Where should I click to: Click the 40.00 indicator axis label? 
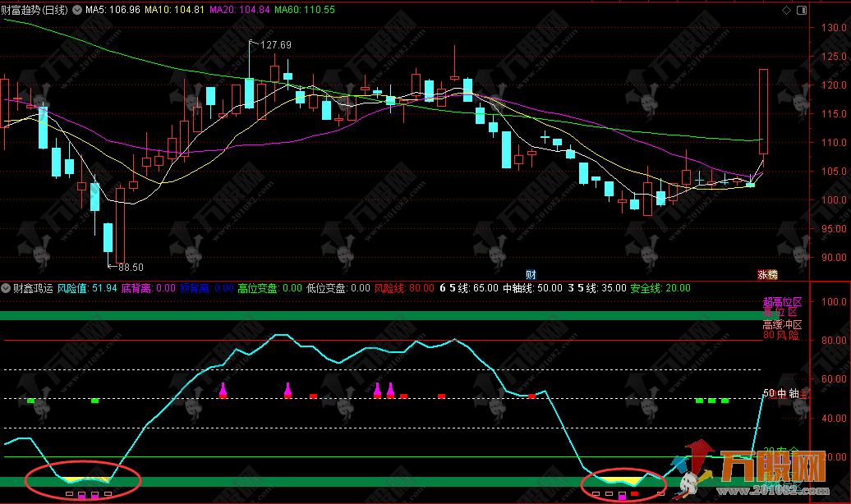click(x=834, y=419)
